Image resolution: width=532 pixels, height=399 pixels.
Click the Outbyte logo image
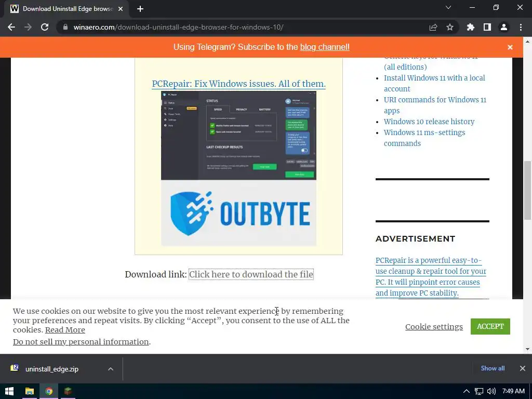238,213
